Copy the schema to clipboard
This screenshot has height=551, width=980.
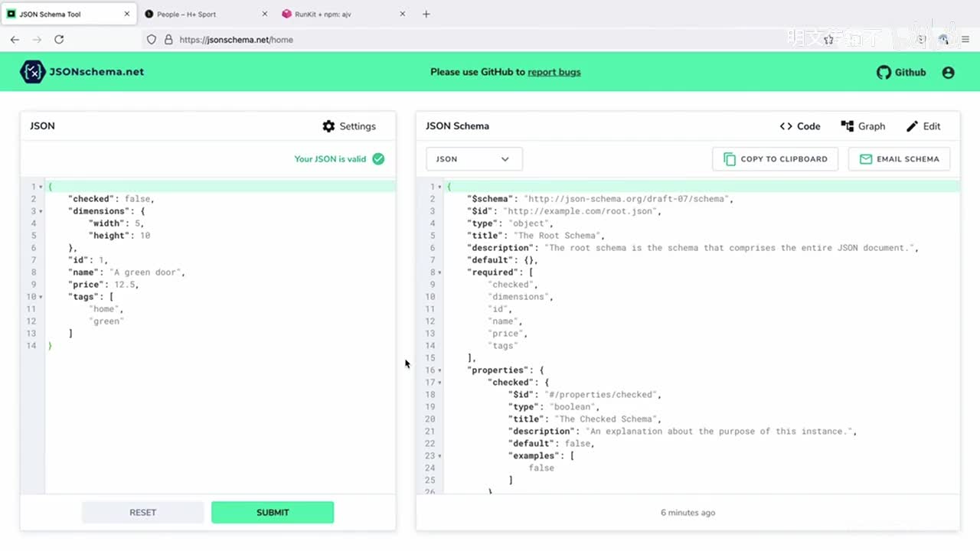776,159
